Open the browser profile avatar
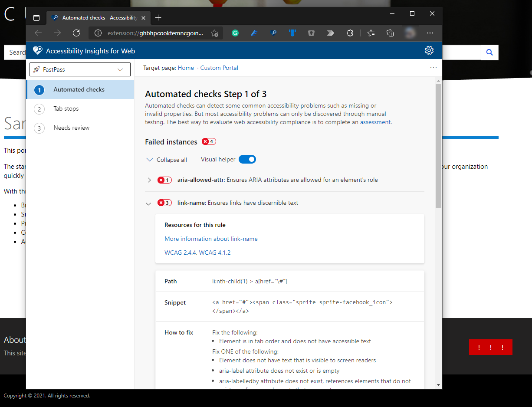The image size is (532, 407). tap(410, 33)
